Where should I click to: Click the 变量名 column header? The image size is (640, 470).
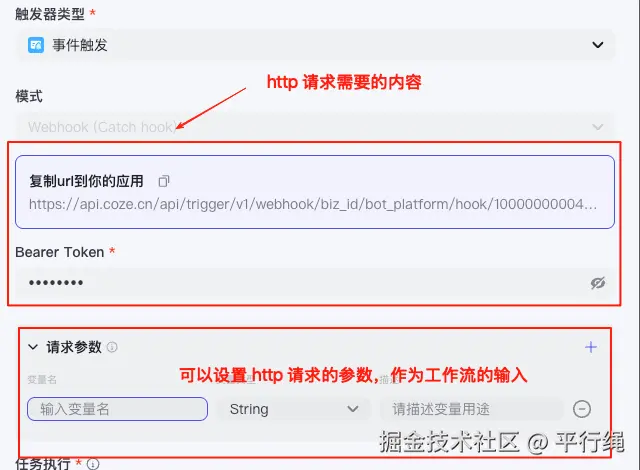(x=42, y=380)
